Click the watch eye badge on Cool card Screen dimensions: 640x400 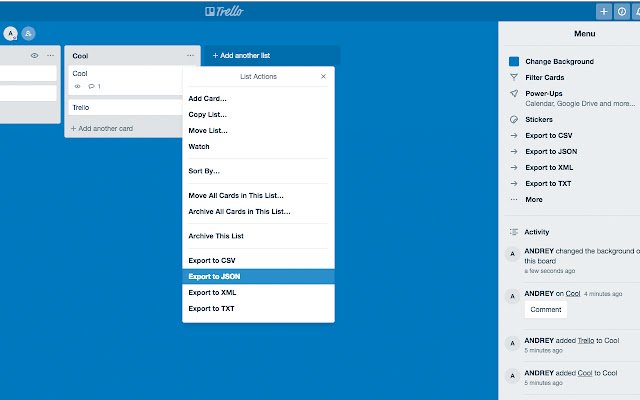click(x=78, y=86)
